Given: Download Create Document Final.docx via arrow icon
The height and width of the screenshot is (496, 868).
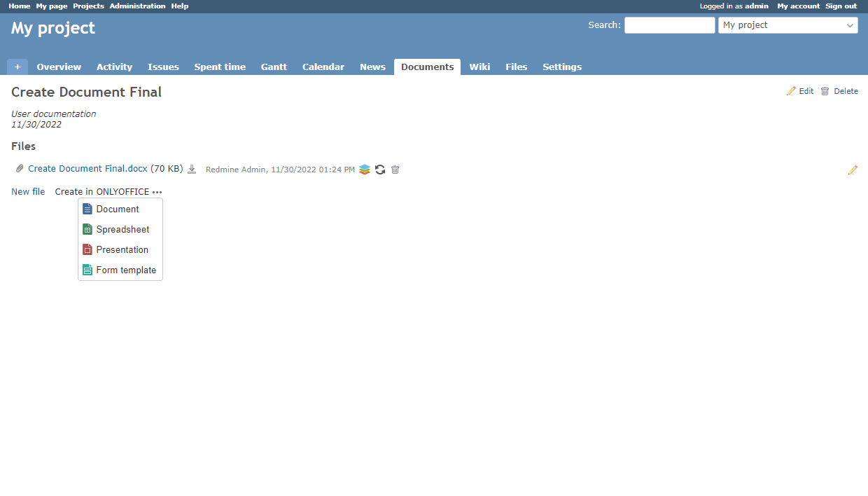Looking at the screenshot, I should (192, 170).
